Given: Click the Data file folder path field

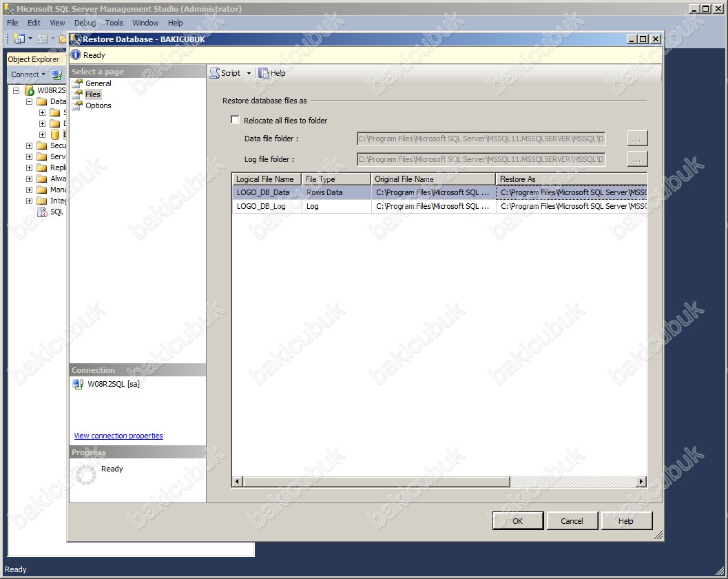Looking at the screenshot, I should pos(481,139).
